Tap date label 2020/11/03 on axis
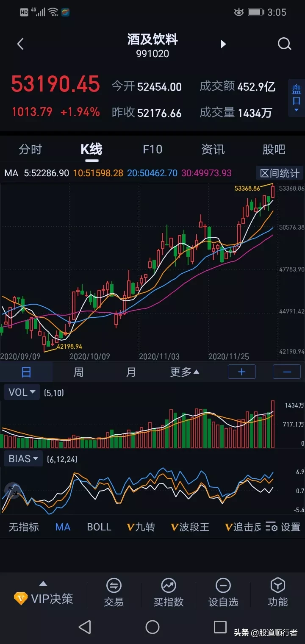This screenshot has width=305, height=644. pyautogui.click(x=159, y=356)
